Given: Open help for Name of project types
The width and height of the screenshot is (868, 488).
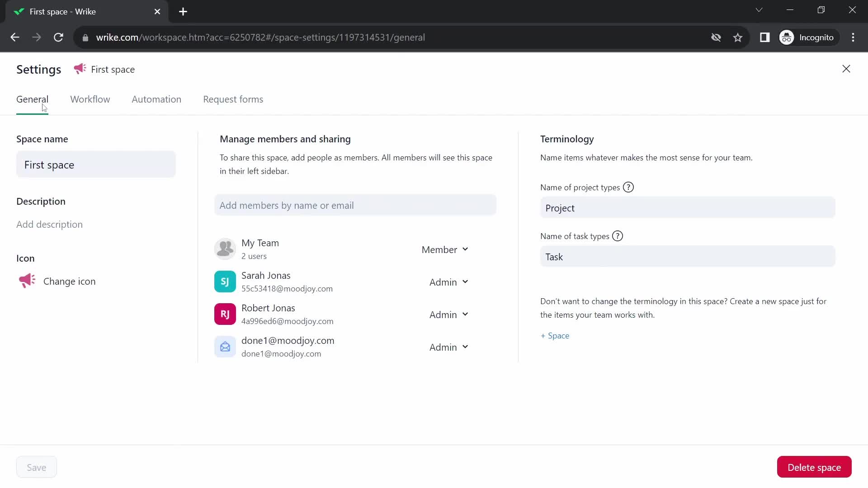Looking at the screenshot, I should 628,187.
